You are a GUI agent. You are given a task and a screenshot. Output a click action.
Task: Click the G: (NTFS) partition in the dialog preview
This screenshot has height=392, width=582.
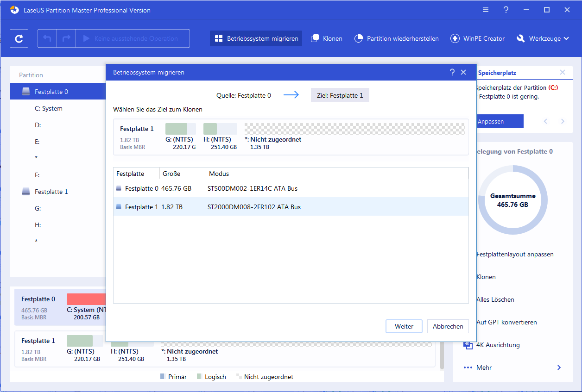181,136
